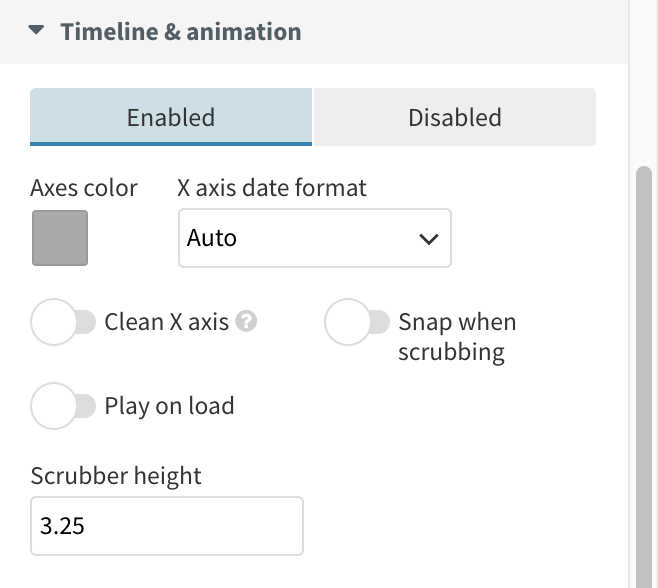Screen dimensions: 658x588
Task: Open the X axis date format dropdown
Action: pyautogui.click(x=314, y=238)
